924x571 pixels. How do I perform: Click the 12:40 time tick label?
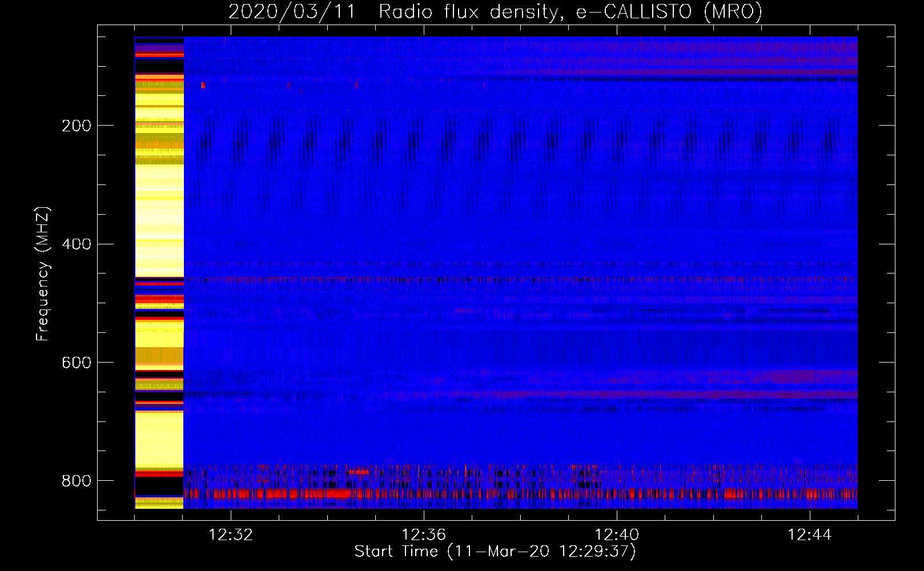point(617,535)
